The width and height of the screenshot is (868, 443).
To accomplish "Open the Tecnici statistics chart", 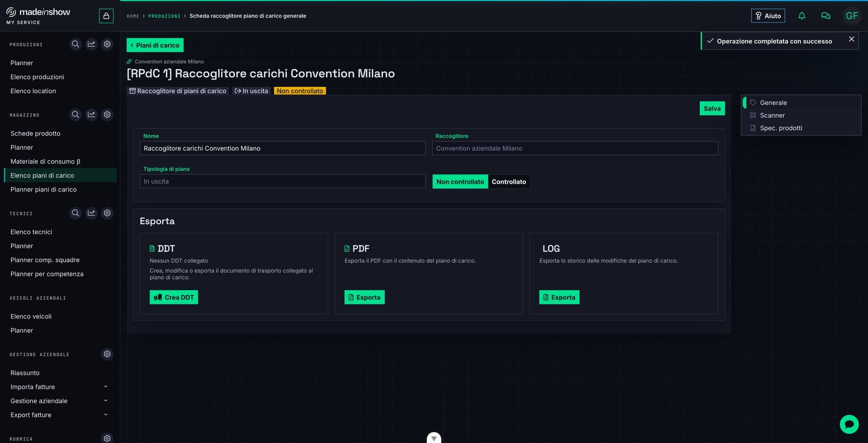I will 91,213.
